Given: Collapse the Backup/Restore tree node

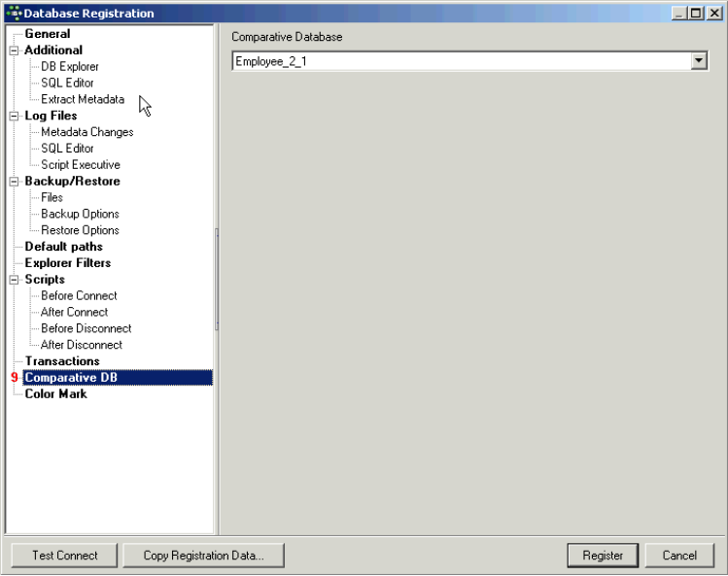Looking at the screenshot, I should (15, 182).
